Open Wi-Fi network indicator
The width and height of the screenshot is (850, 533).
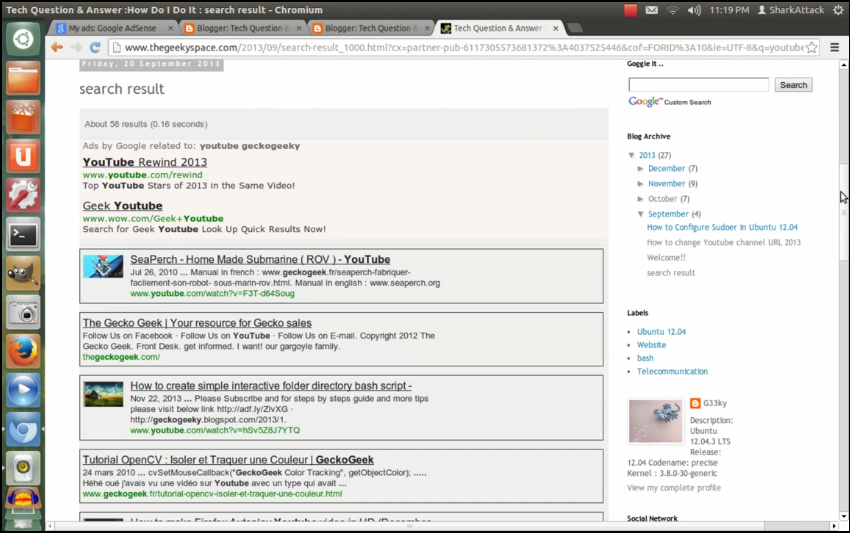click(673, 10)
